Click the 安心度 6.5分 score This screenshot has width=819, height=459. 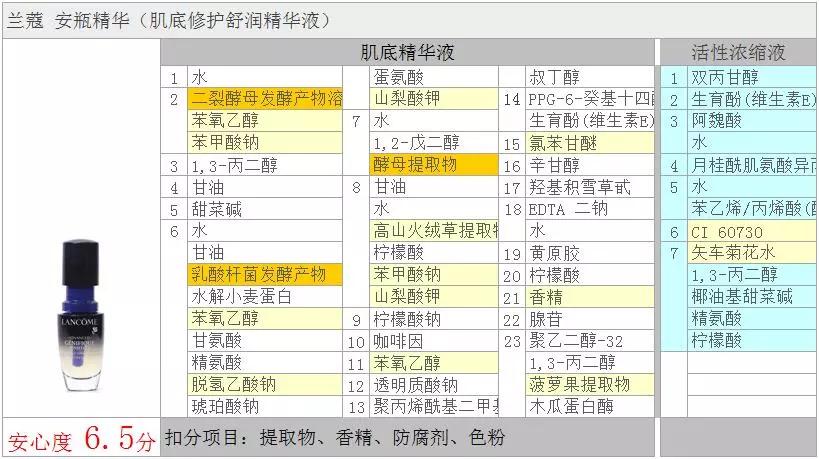81,438
